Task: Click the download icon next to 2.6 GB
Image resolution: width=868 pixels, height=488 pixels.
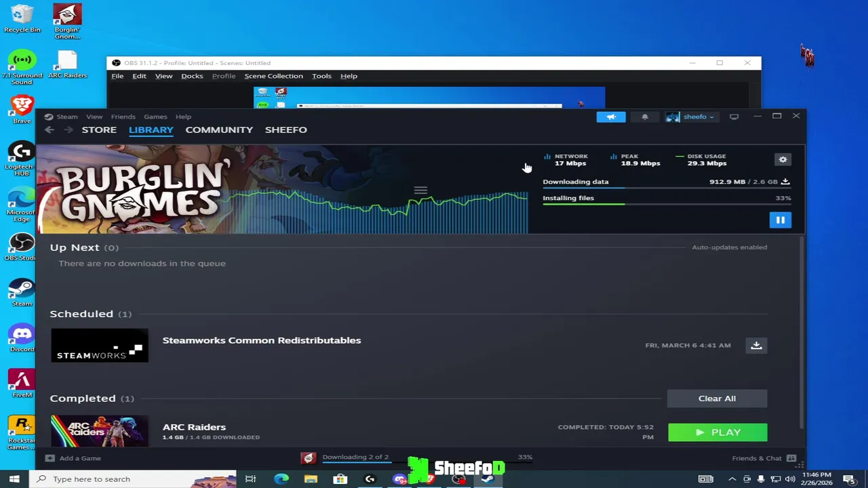Action: click(785, 182)
